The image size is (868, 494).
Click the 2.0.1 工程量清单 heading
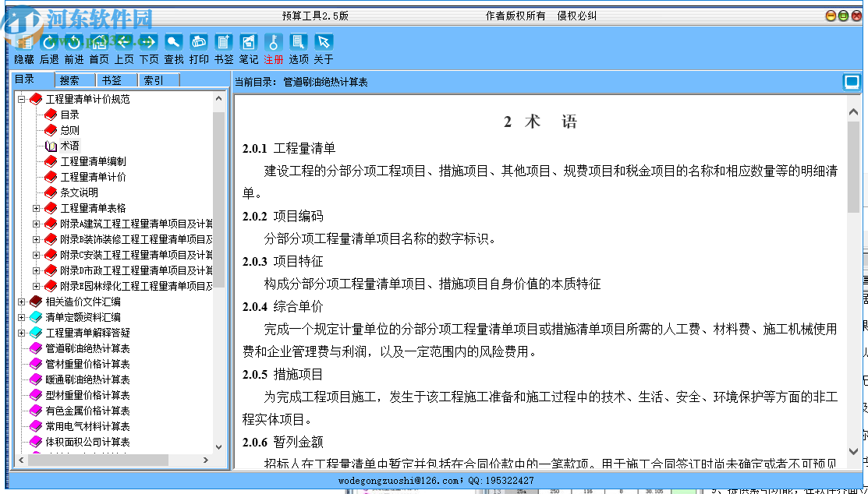tap(289, 148)
